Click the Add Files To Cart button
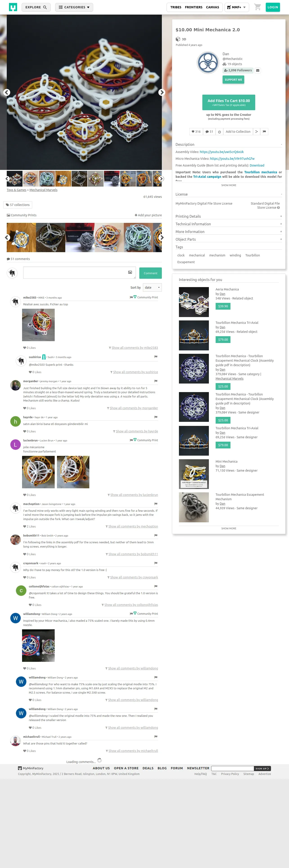The width and height of the screenshot is (289, 868). [228, 103]
